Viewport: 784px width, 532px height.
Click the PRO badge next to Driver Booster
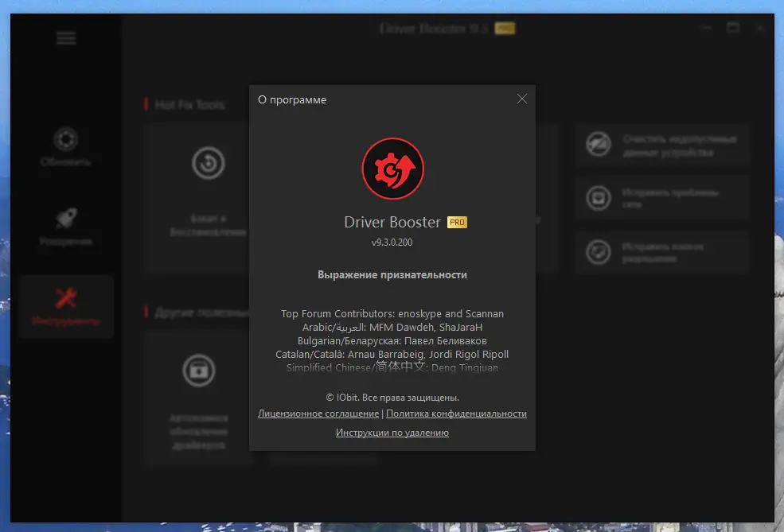point(457,223)
